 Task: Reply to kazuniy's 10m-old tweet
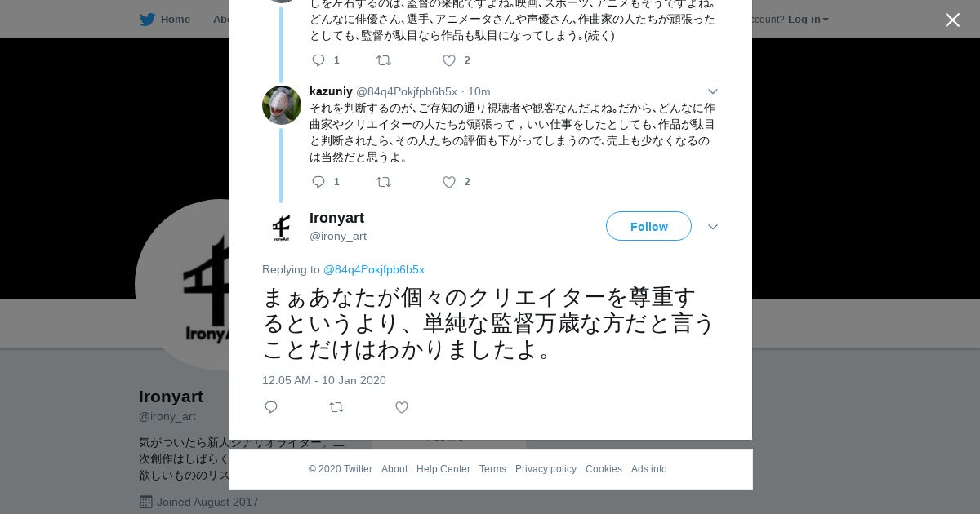[x=318, y=182]
